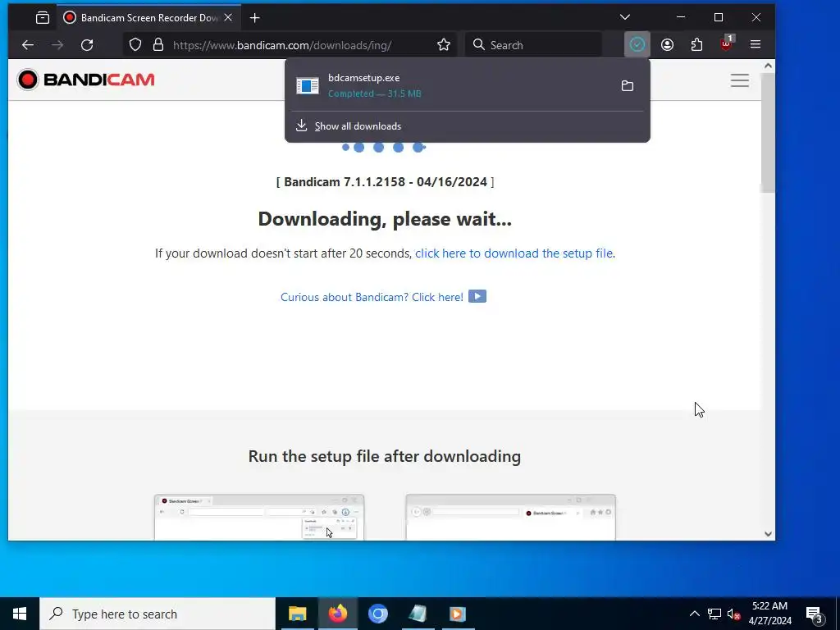The width and height of the screenshot is (840, 630).
Task: Open Curious about Bandicam? Click here! link
Action: click(372, 297)
